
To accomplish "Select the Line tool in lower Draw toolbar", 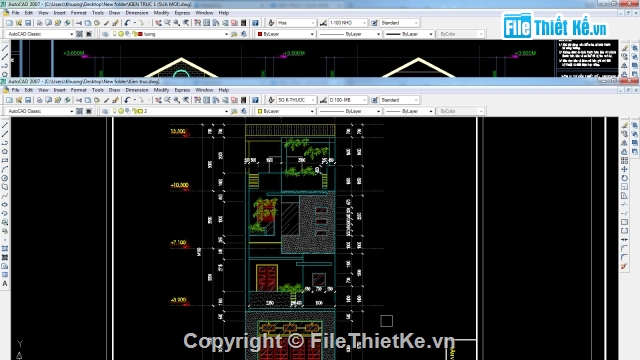I will 5,125.
